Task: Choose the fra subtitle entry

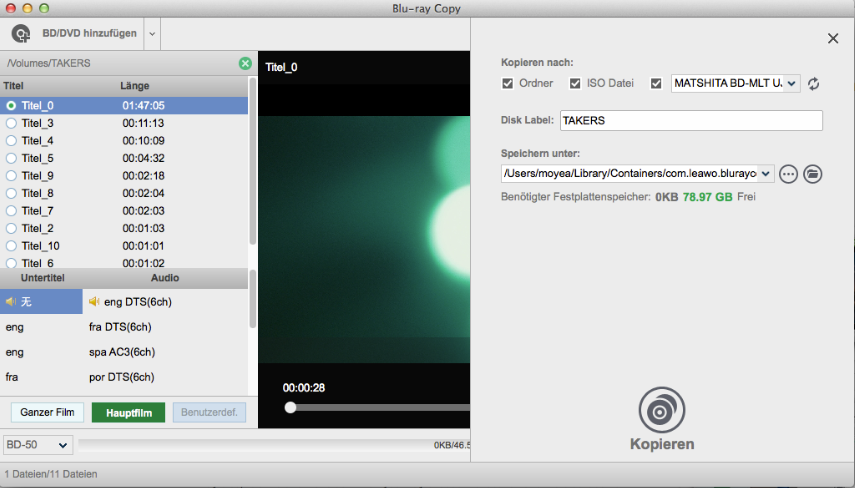Action: click(x=12, y=377)
